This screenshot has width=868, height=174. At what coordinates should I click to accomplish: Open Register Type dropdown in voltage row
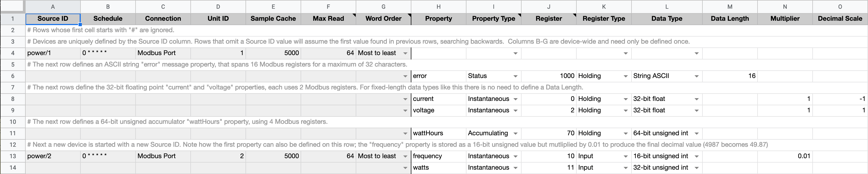(x=625, y=111)
